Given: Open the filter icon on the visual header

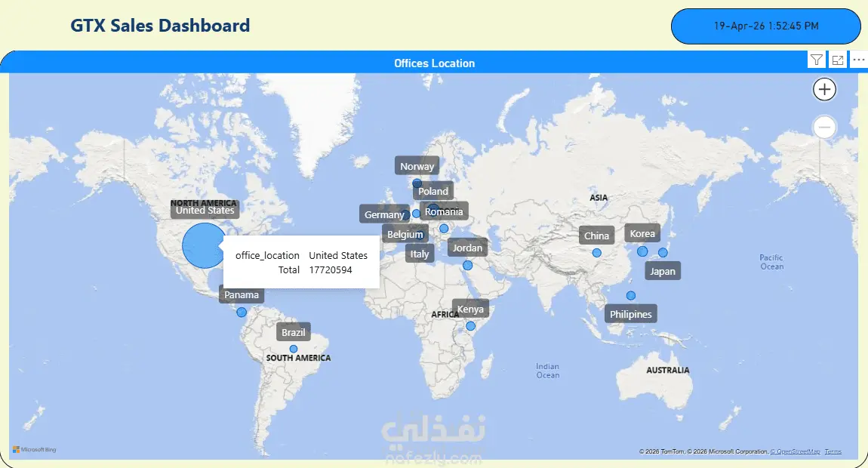Looking at the screenshot, I should point(817,60).
